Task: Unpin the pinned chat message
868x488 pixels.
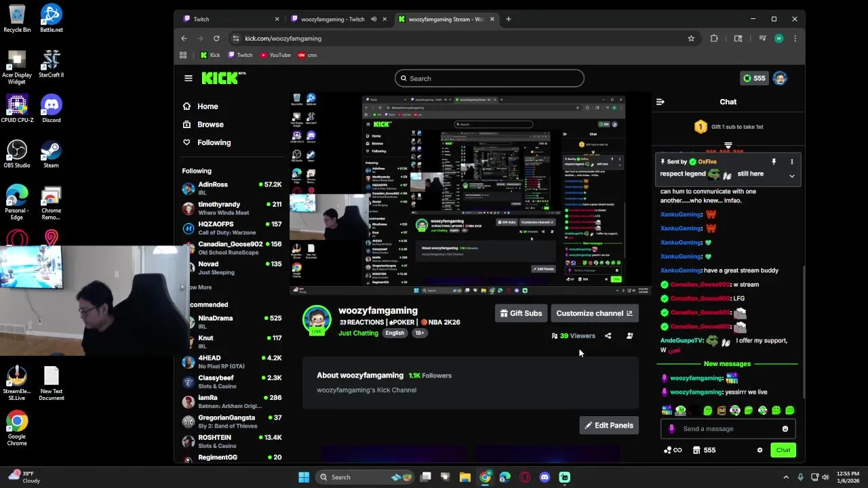Action: [x=774, y=162]
